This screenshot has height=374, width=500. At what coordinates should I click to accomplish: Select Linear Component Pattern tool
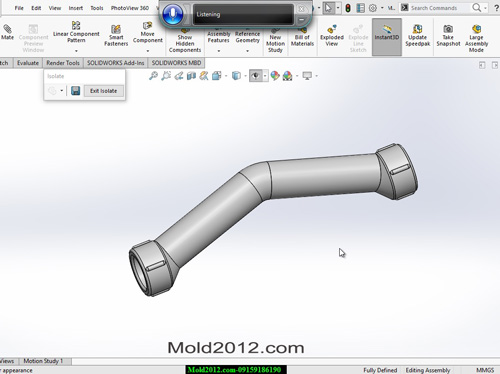(x=76, y=32)
